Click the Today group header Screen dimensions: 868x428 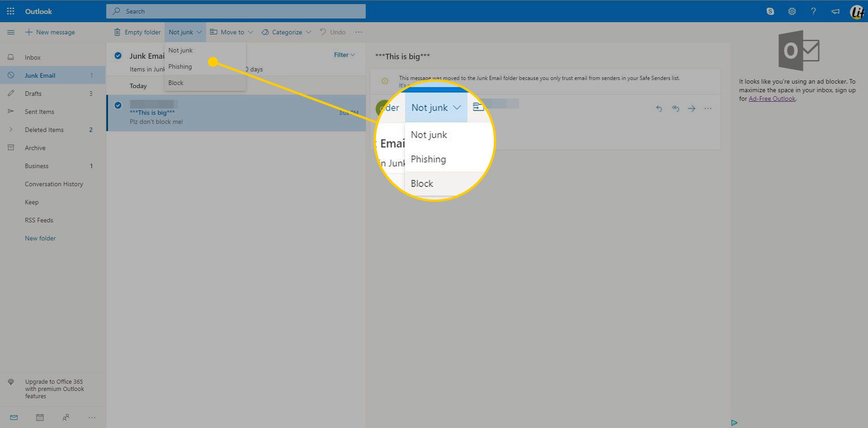[138, 86]
